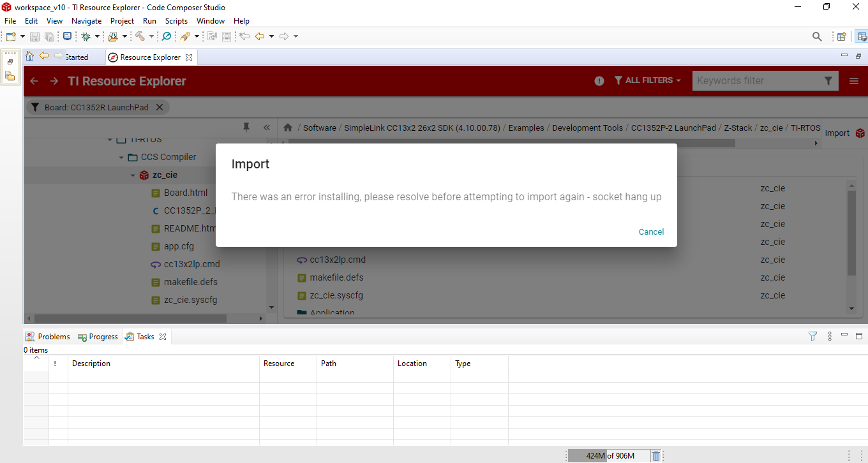Image resolution: width=868 pixels, height=463 pixels.
Task: Click the Quick Access magnifier icon
Action: coord(817,36)
